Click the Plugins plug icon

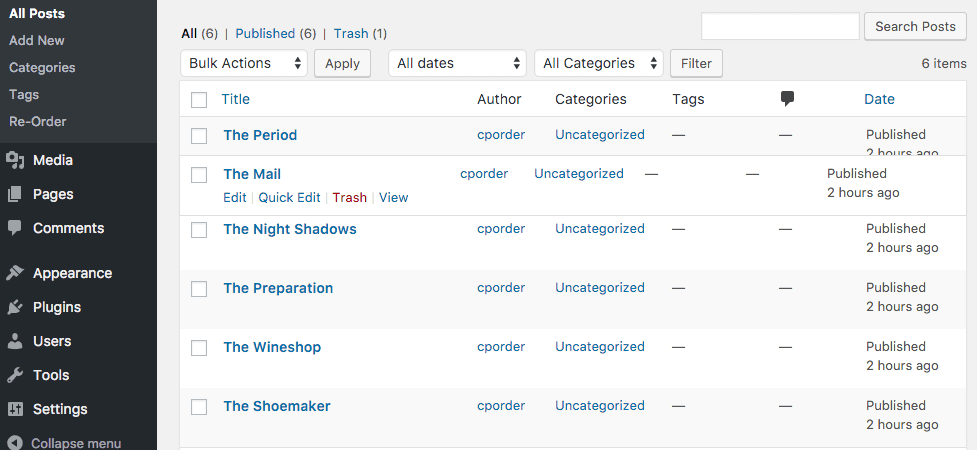pyautogui.click(x=15, y=307)
